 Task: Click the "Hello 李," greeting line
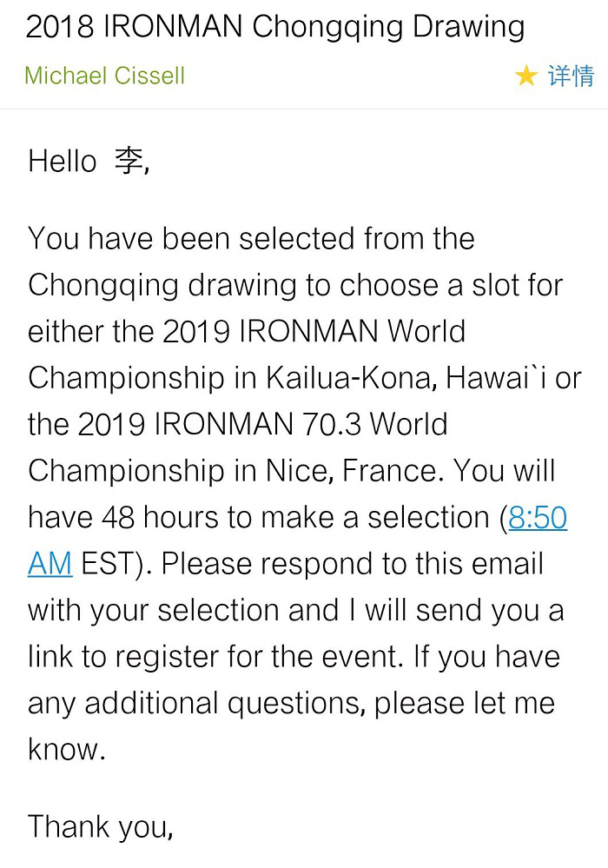(x=89, y=162)
